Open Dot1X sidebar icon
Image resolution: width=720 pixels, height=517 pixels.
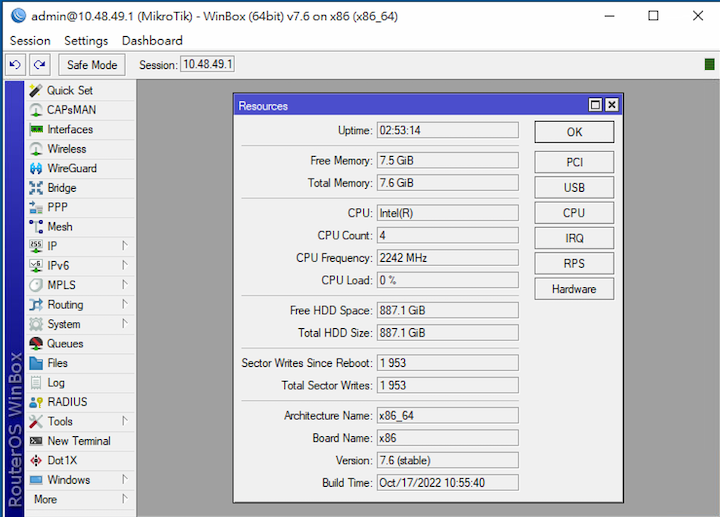36,461
